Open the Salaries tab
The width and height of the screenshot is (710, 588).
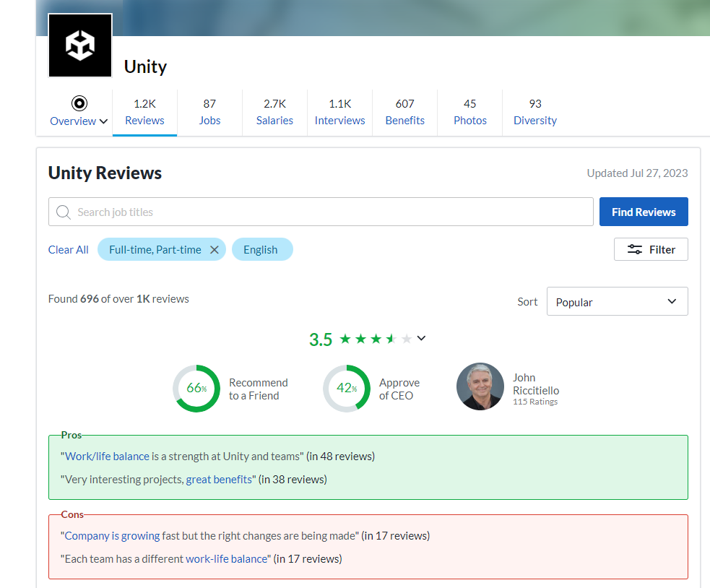click(x=274, y=112)
